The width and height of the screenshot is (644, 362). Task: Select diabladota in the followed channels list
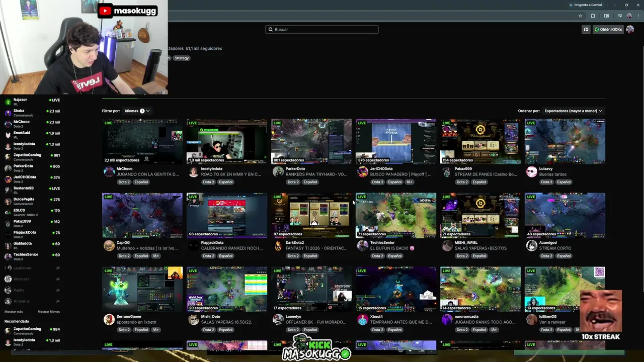click(32, 245)
